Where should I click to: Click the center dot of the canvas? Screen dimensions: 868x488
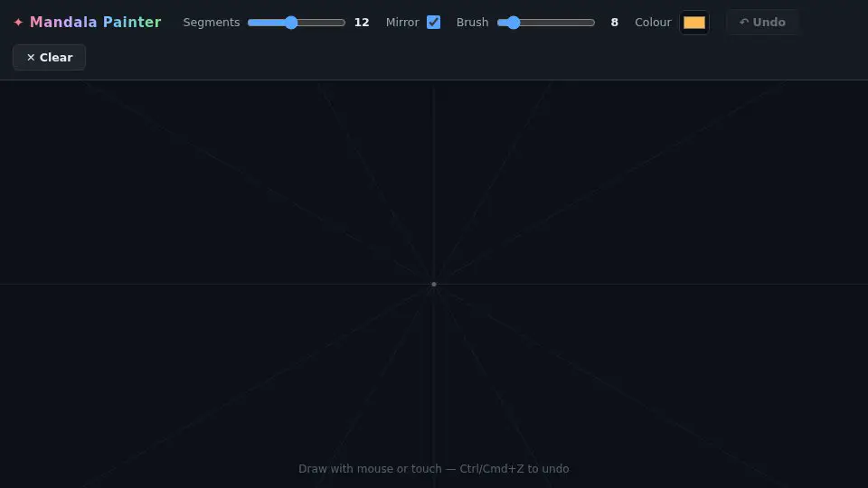point(434,285)
